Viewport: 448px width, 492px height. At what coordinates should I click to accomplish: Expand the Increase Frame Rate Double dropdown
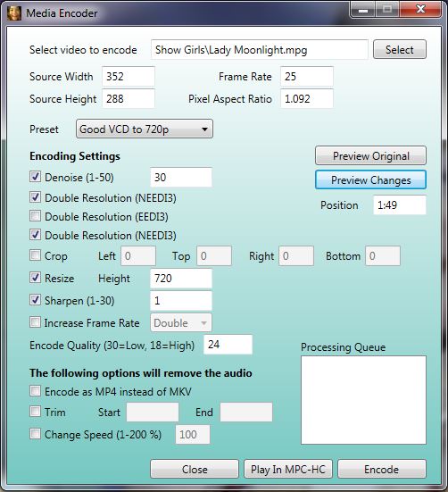tap(181, 322)
